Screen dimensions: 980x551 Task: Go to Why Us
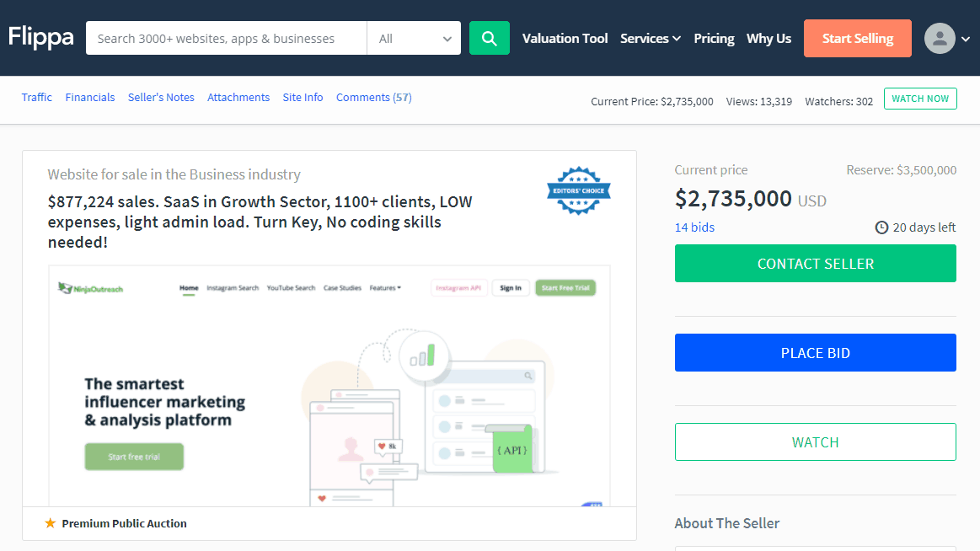tap(768, 38)
